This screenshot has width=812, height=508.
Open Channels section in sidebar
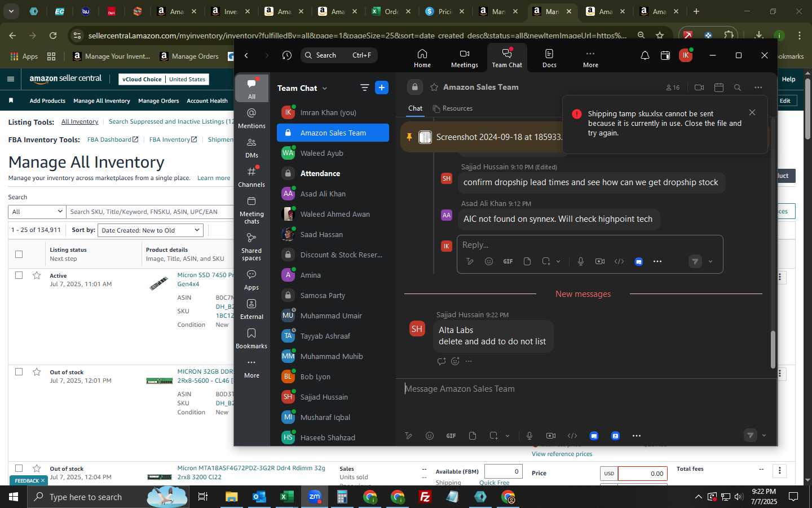(x=251, y=177)
